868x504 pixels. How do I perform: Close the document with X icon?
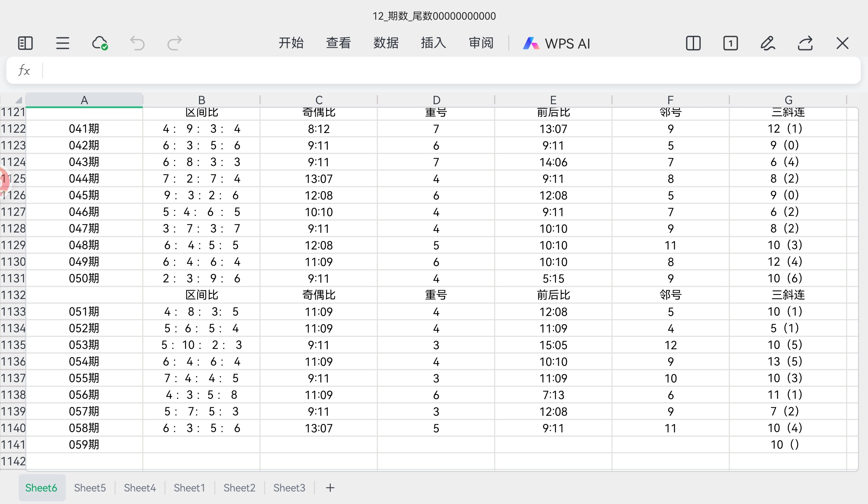843,43
